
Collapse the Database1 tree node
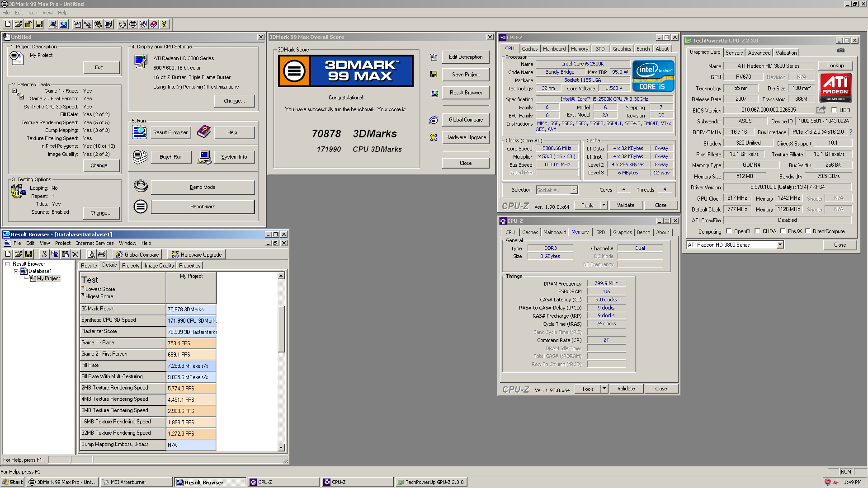coord(16,271)
